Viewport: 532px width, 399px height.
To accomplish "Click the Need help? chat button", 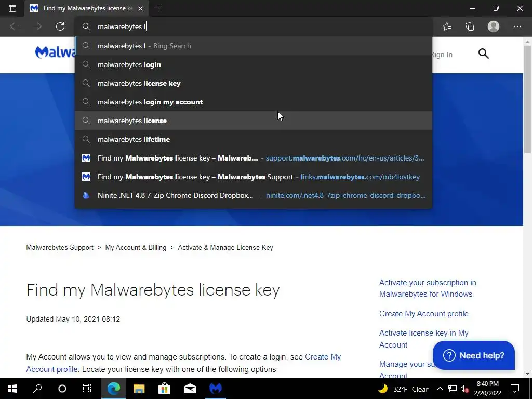I will pos(474,355).
